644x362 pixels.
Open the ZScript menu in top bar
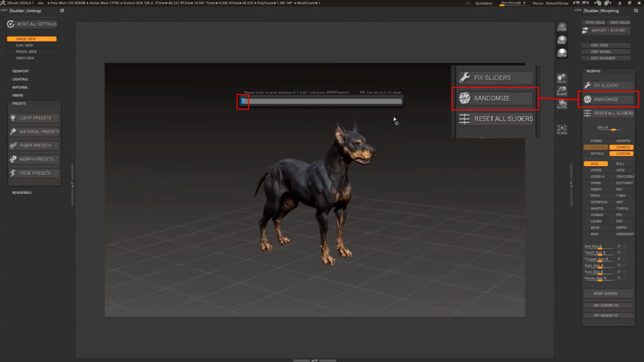pos(568,3)
